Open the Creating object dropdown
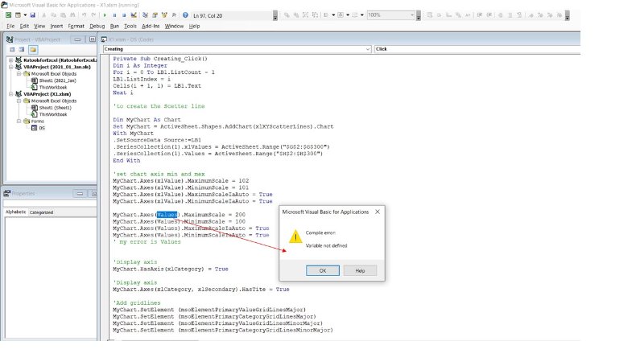The image size is (644, 362). point(367,48)
